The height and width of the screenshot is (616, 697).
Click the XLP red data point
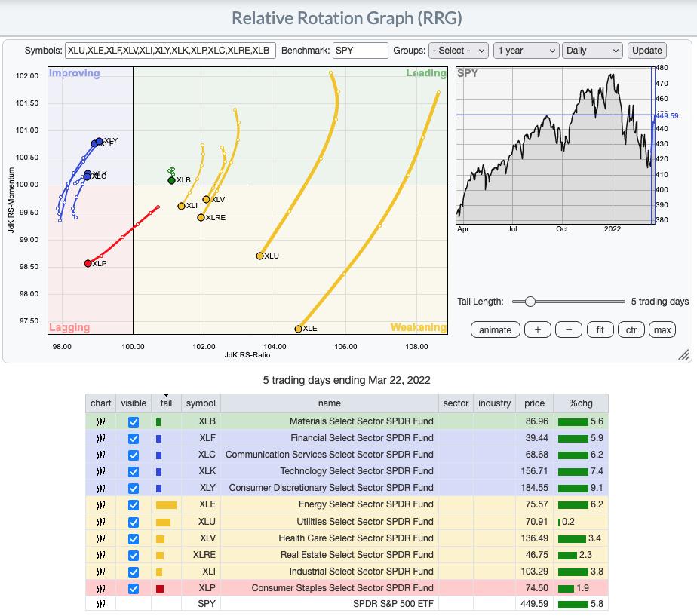[x=88, y=264]
